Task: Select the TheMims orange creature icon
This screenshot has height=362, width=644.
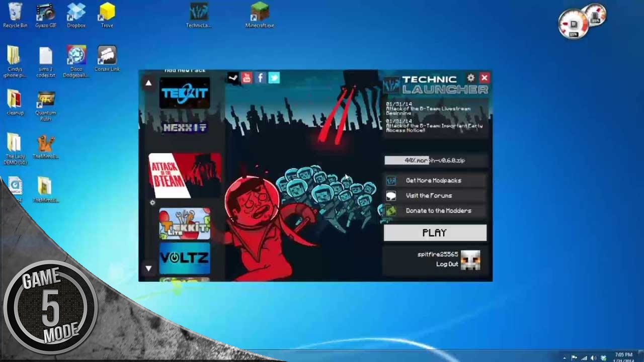Action: 46,146
